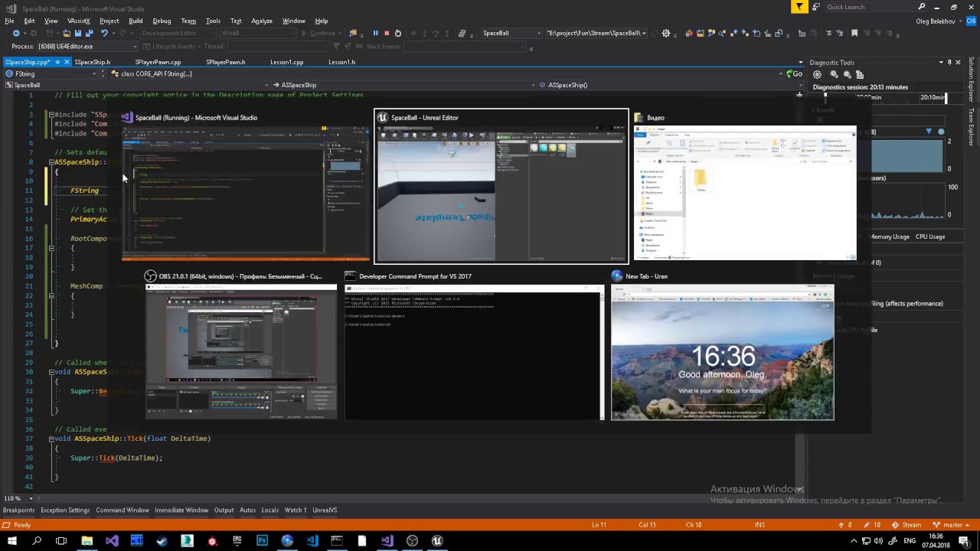Pick the OBS 21.0.1 window thumbnail
This screenshot has height=551, width=980.
(x=241, y=344)
